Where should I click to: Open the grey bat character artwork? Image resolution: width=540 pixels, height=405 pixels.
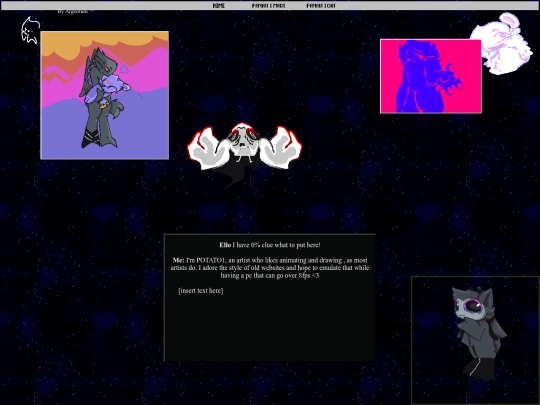tap(475, 340)
